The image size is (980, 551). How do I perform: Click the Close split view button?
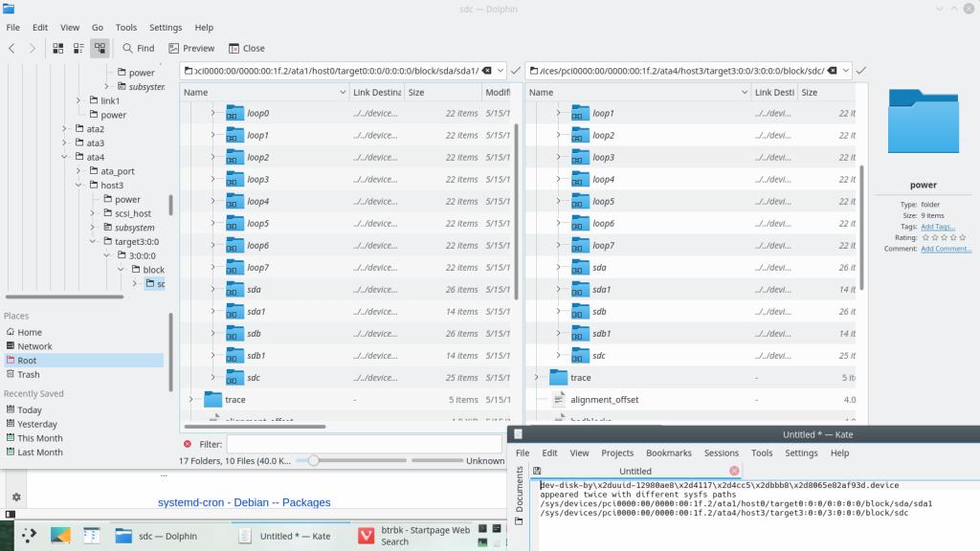(x=246, y=48)
